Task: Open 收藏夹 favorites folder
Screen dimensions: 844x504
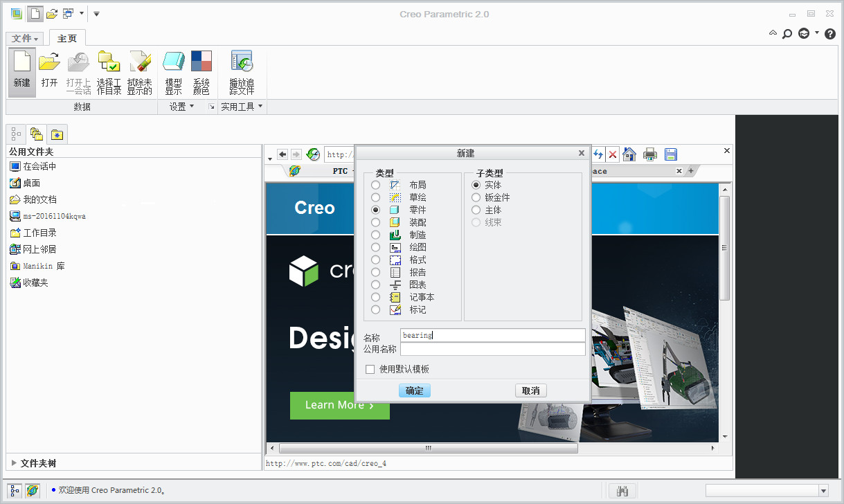Action: [29, 282]
